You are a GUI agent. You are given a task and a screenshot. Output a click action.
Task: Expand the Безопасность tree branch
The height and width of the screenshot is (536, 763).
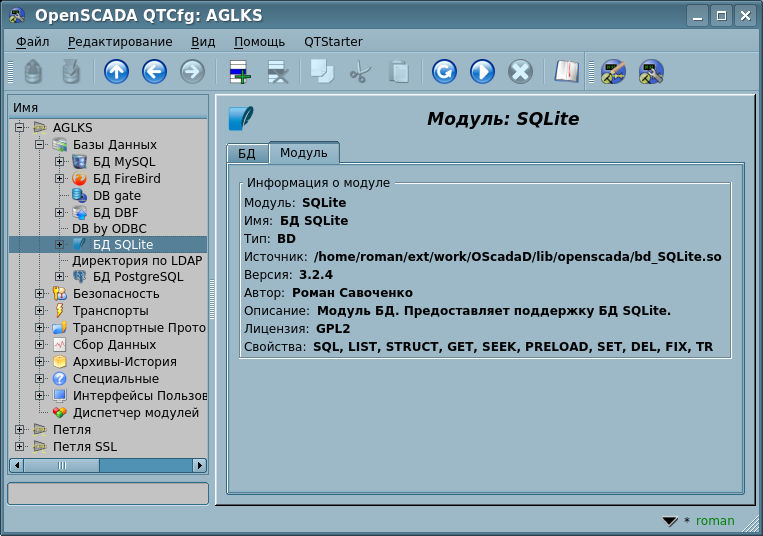[40, 294]
